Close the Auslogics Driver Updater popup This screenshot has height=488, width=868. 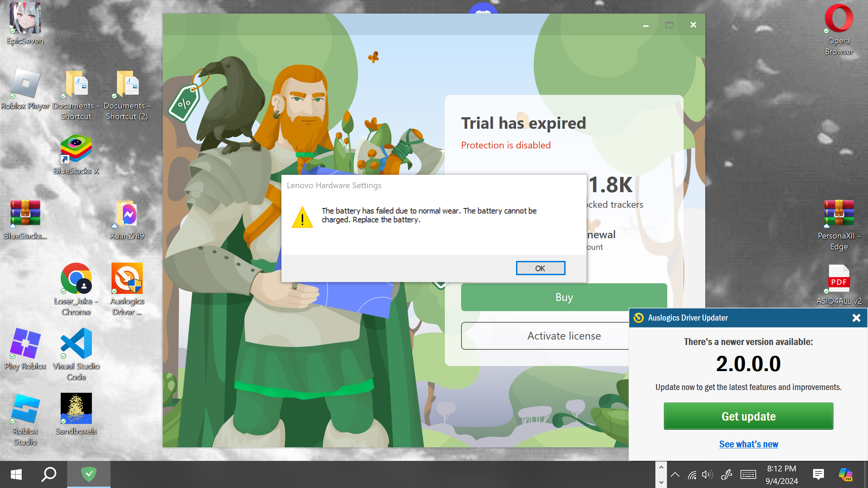(x=856, y=318)
